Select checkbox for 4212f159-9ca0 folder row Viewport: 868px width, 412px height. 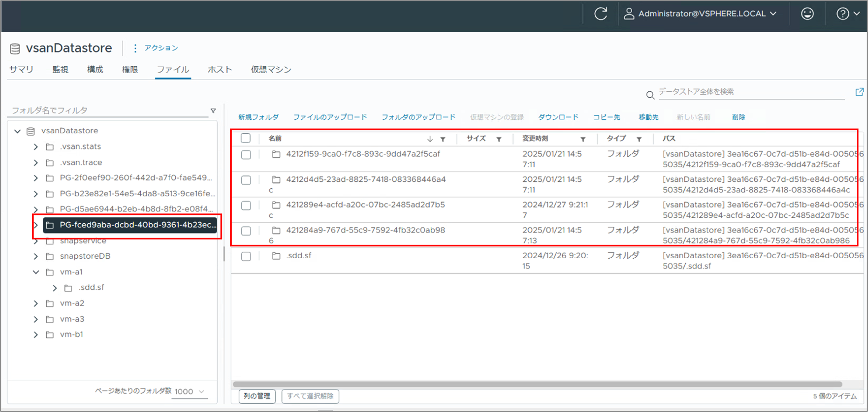[246, 155]
